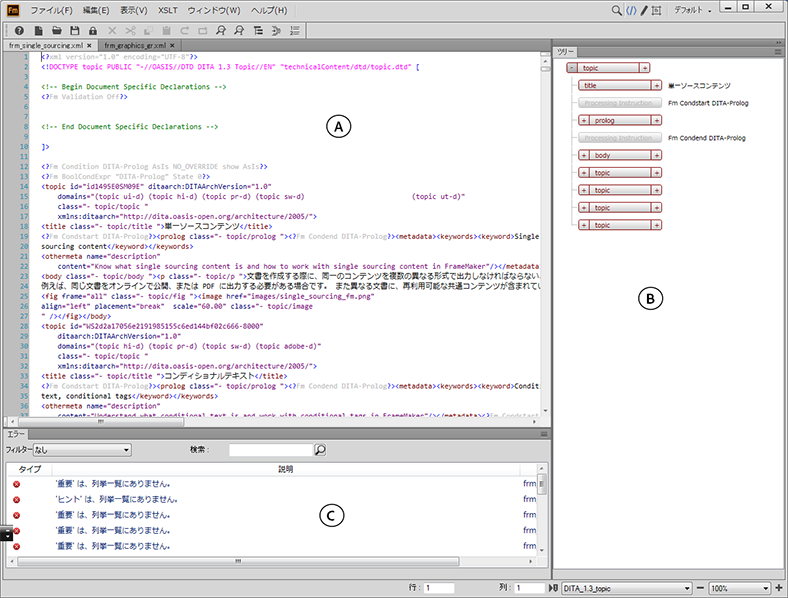Click the Help question mark toolbar icon
The height and width of the screenshot is (598, 788).
19,31
